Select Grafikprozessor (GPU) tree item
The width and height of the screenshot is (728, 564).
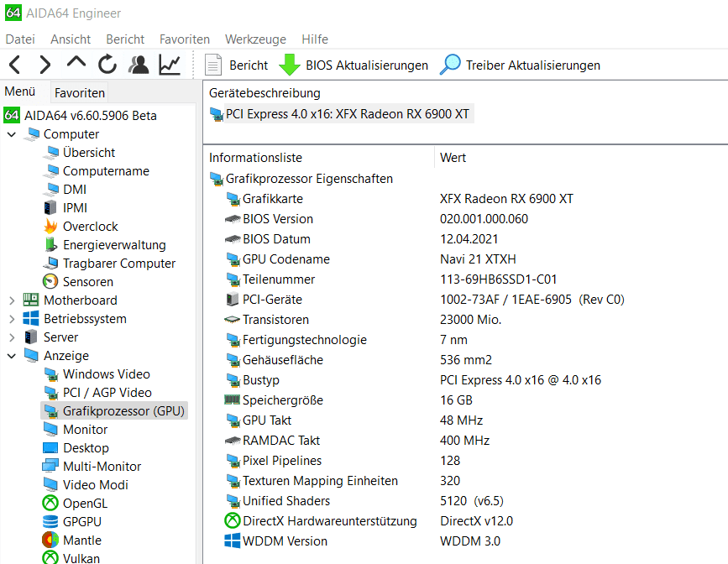click(123, 410)
